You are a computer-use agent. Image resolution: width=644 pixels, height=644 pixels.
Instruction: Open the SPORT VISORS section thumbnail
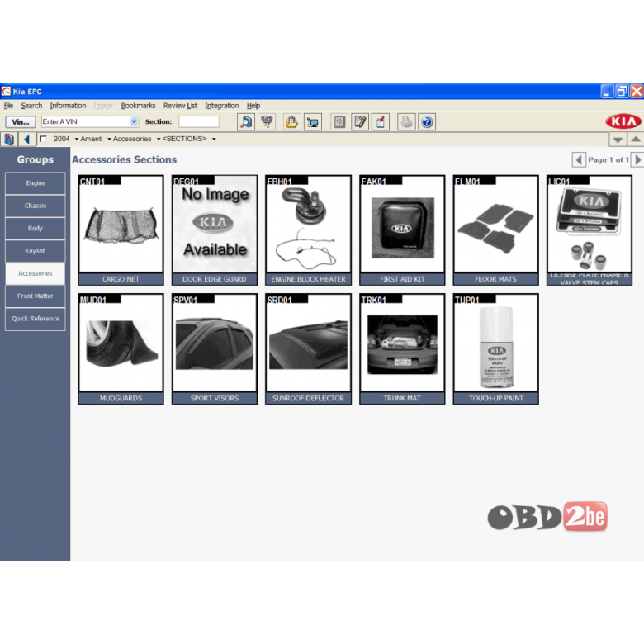point(215,349)
